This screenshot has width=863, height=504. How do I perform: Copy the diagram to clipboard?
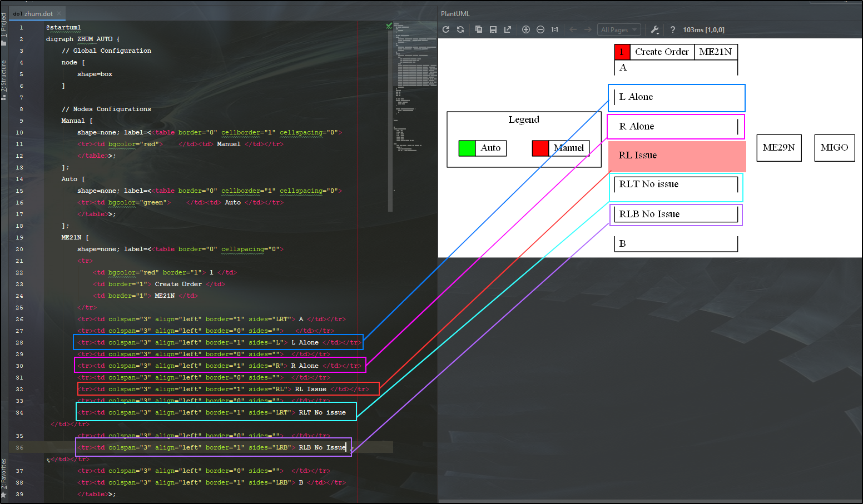(x=479, y=29)
